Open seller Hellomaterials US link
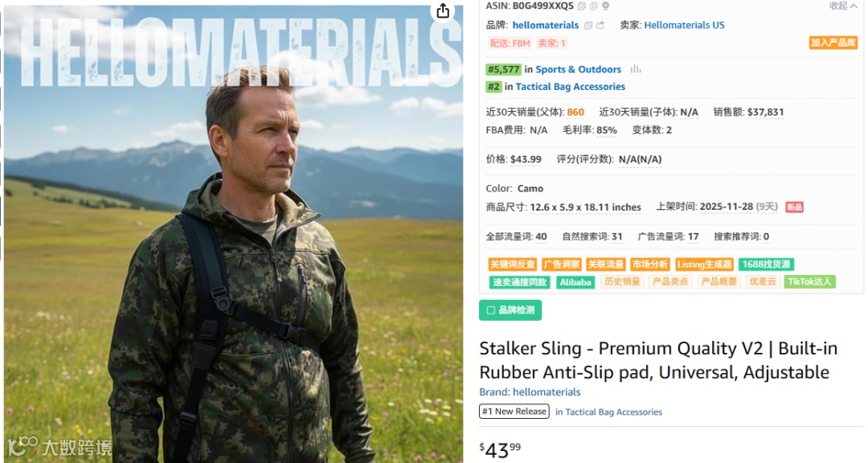The image size is (868, 463). click(684, 25)
